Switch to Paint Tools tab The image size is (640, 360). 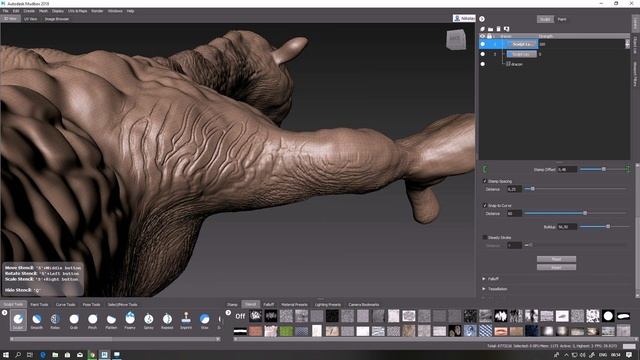point(39,304)
